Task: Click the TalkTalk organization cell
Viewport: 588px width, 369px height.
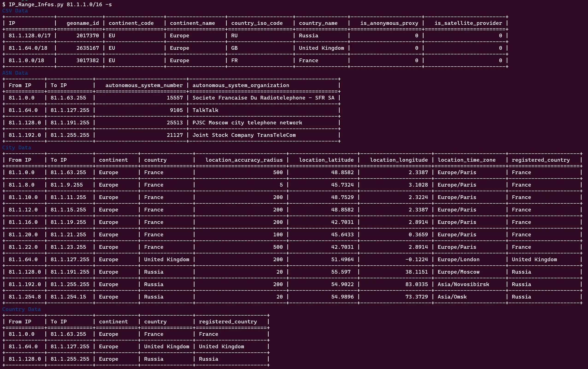Action: coord(205,110)
